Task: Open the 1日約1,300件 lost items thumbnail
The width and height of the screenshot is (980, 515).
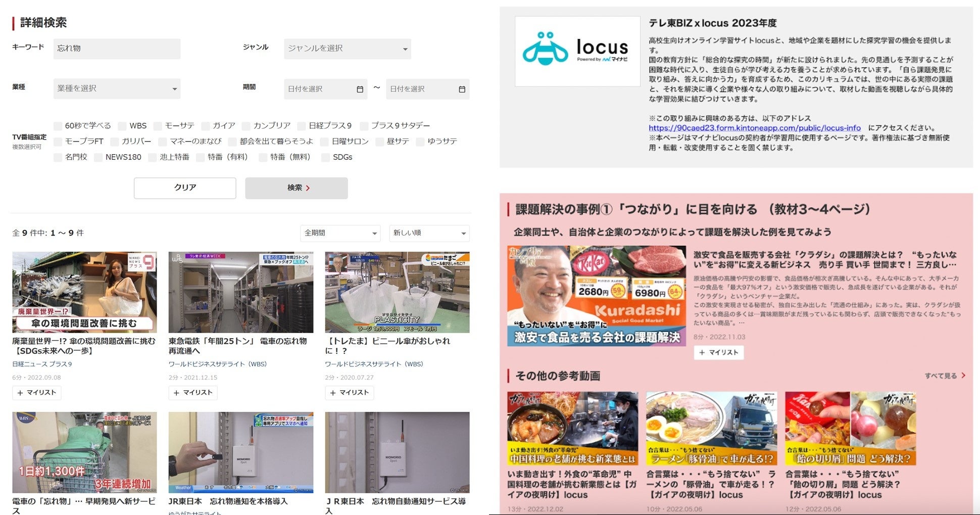Action: point(84,452)
